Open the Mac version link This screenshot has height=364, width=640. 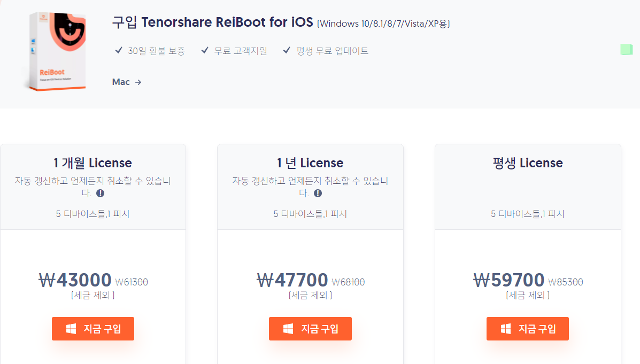click(x=127, y=82)
